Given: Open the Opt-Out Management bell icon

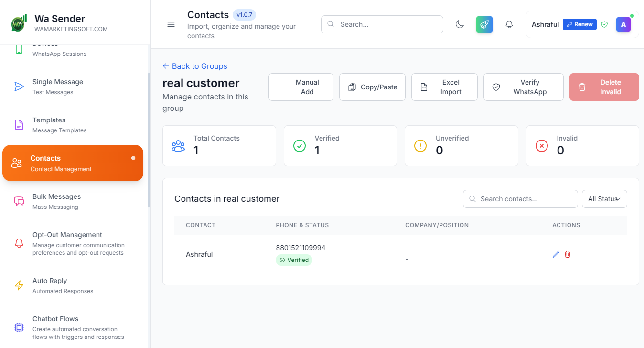Looking at the screenshot, I should click(19, 243).
